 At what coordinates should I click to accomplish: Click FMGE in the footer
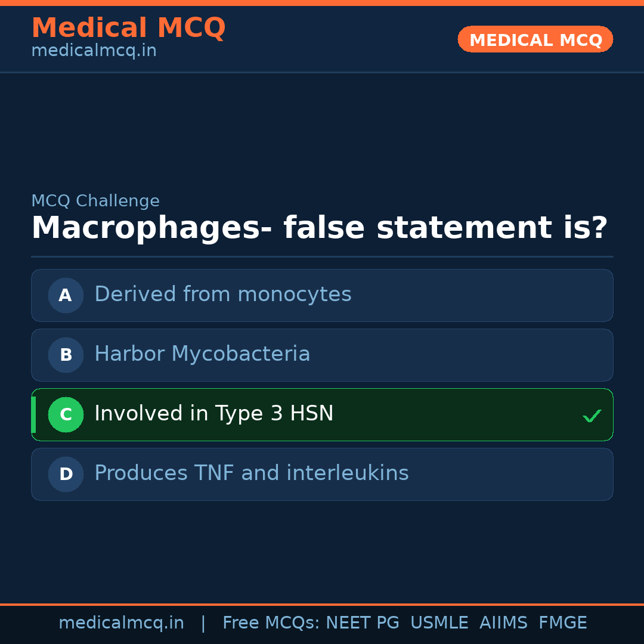click(562, 623)
